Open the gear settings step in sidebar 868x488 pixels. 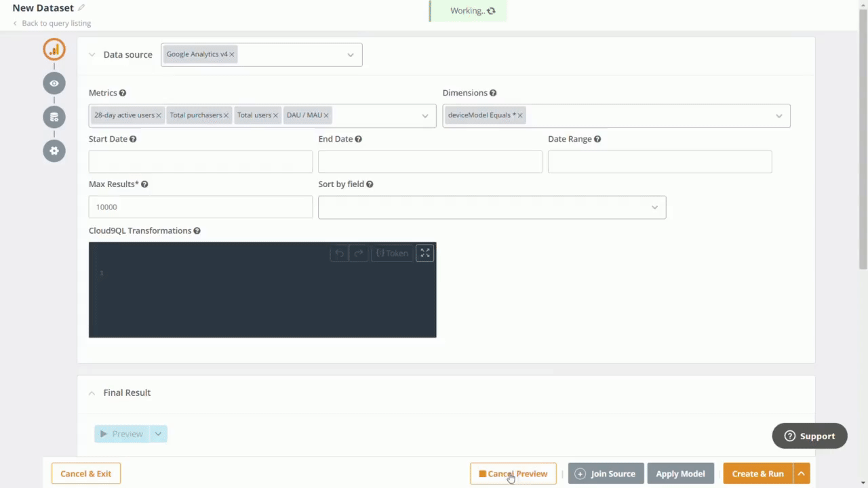pos(54,150)
